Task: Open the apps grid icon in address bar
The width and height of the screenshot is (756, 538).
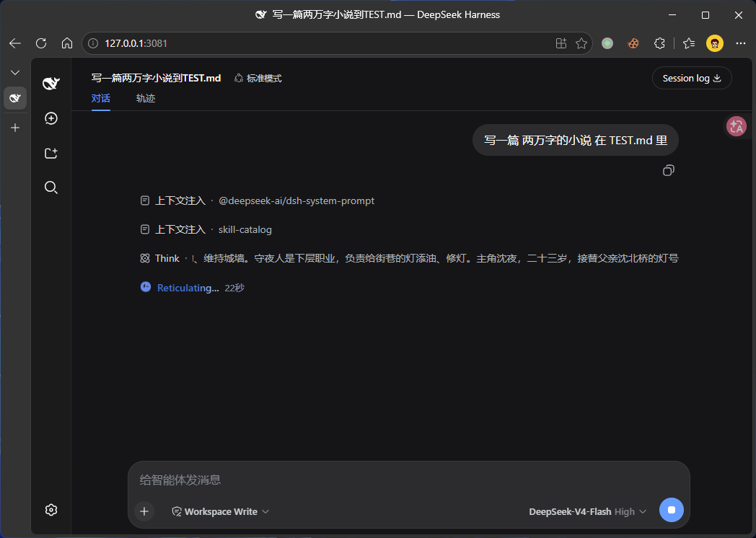Action: [x=561, y=43]
